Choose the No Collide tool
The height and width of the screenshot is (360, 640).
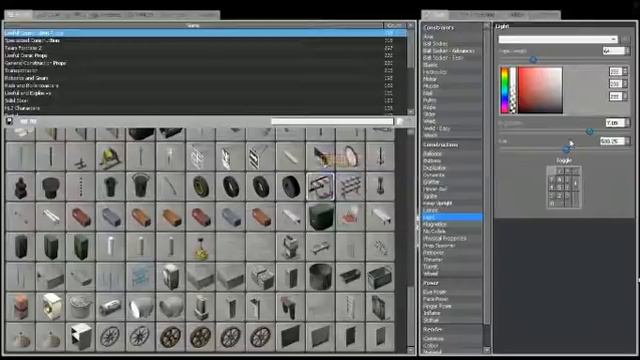click(x=451, y=231)
